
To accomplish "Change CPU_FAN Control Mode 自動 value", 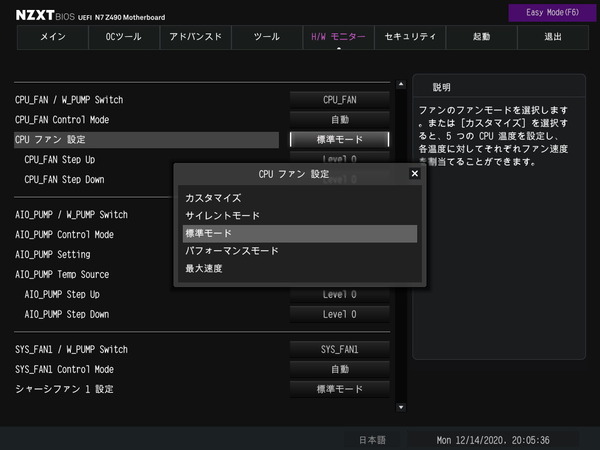I will pyautogui.click(x=339, y=119).
